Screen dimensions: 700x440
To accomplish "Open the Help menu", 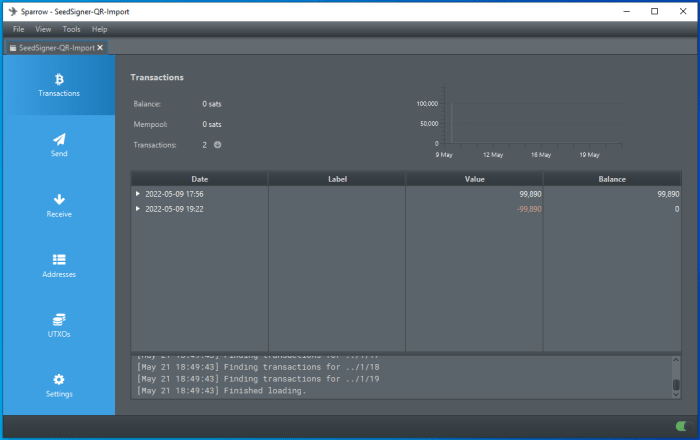I will [x=99, y=29].
